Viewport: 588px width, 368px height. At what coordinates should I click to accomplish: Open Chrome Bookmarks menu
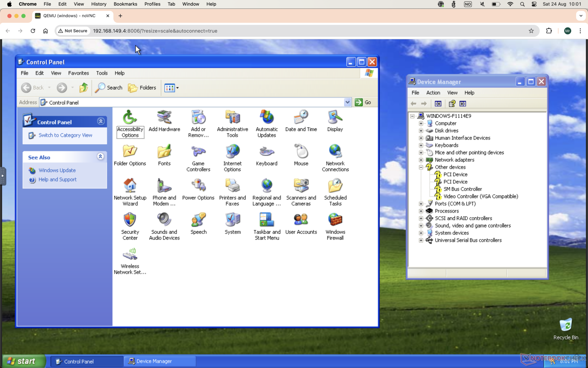point(125,4)
